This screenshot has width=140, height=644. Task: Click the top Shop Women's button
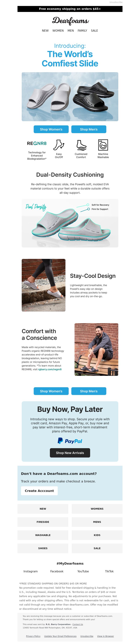(51, 129)
